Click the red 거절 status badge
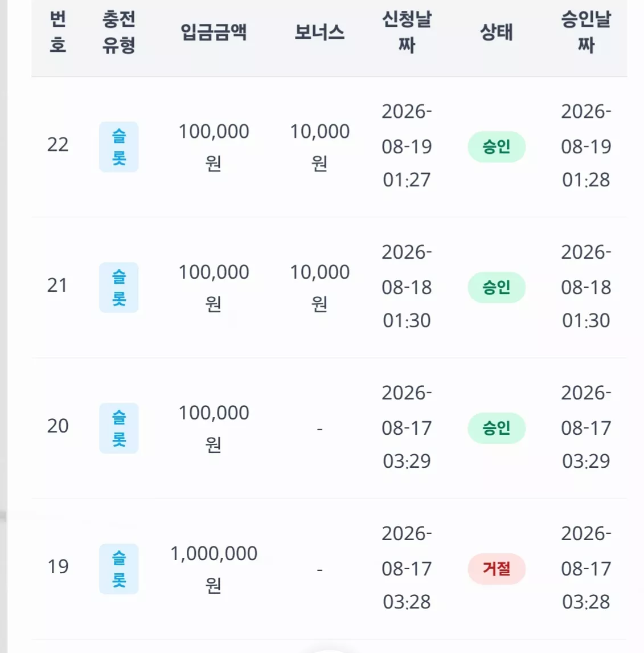The width and height of the screenshot is (644, 653). pyautogui.click(x=497, y=569)
